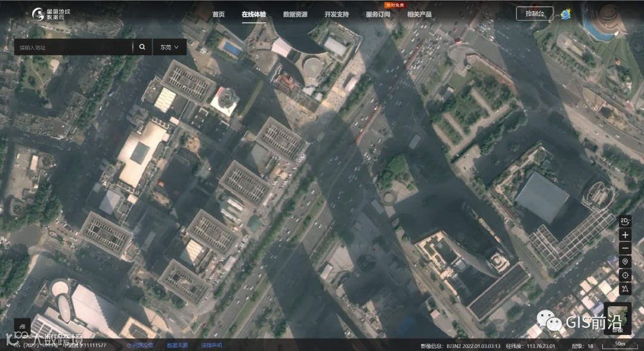Zoom in with the plus button
The image size is (644, 351).
point(625,235)
